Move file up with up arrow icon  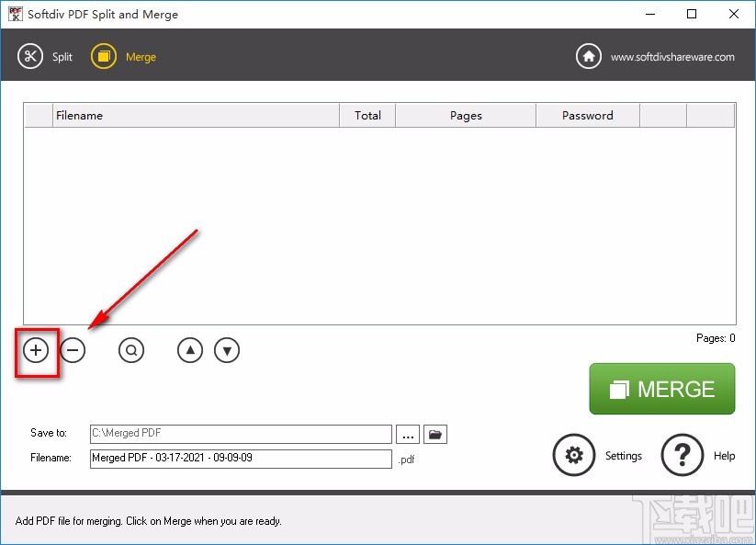(190, 350)
